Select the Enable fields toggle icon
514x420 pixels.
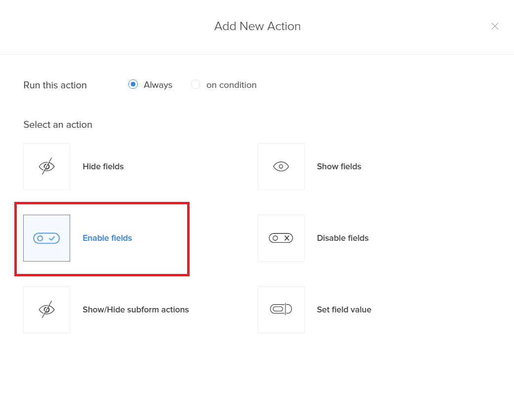(x=46, y=238)
